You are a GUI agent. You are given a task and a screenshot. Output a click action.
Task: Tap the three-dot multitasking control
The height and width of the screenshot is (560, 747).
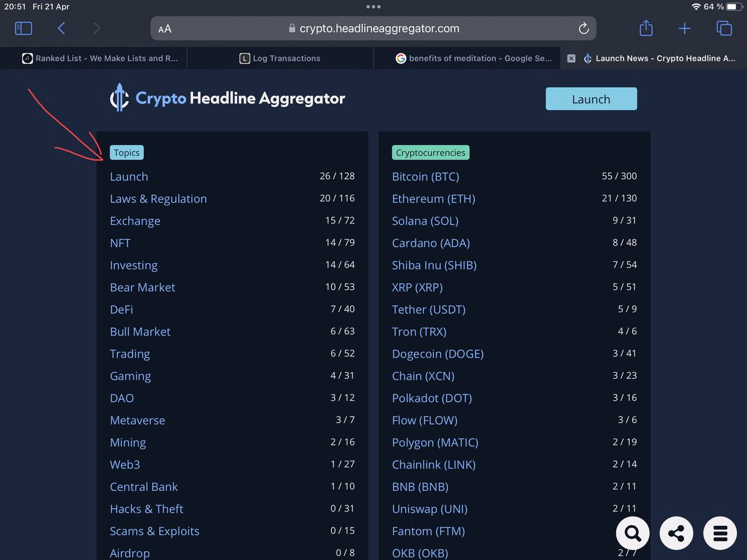point(374,7)
